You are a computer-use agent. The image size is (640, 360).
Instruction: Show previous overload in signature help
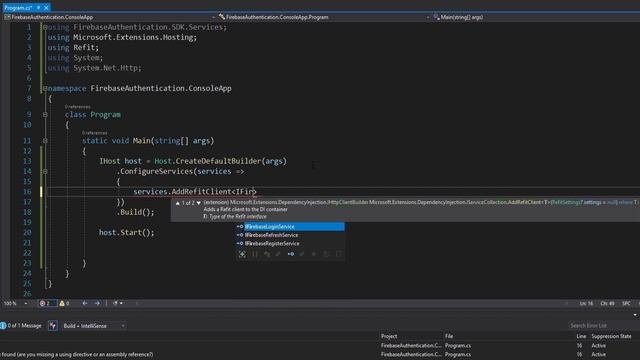(178, 203)
